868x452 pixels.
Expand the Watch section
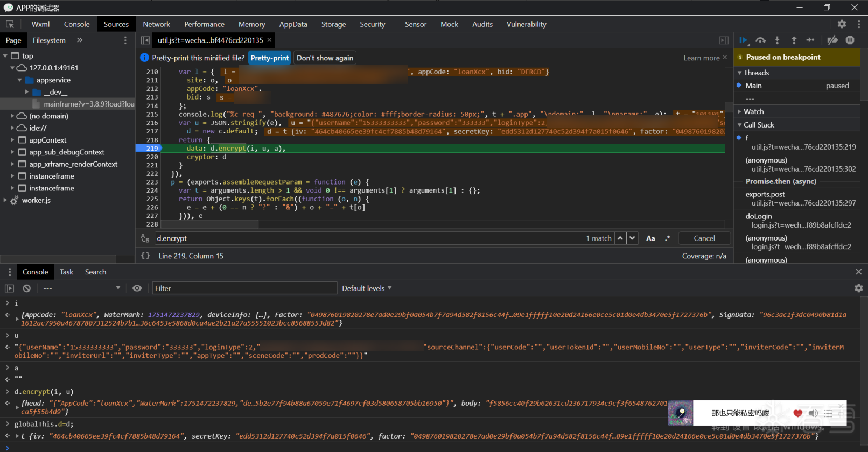click(753, 111)
